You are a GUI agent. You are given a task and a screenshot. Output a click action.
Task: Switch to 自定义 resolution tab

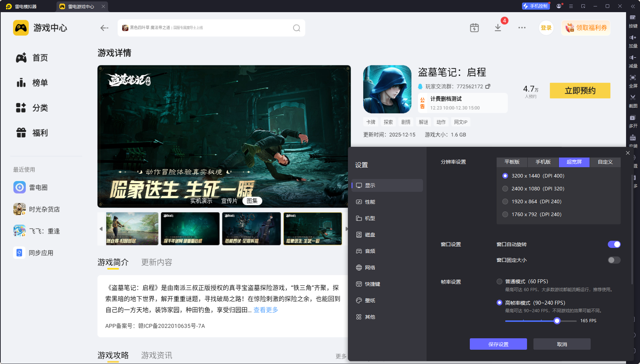tap(605, 162)
